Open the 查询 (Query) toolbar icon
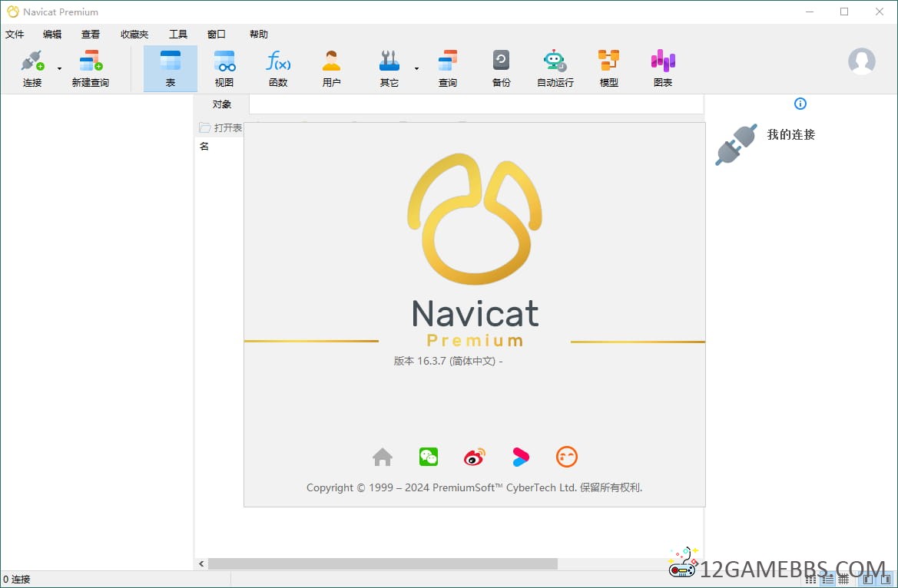 [x=447, y=69]
